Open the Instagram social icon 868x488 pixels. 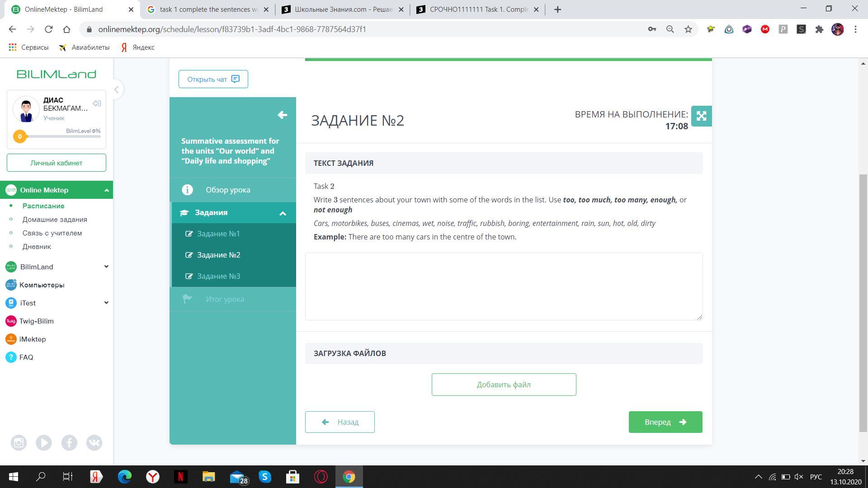[x=19, y=443]
